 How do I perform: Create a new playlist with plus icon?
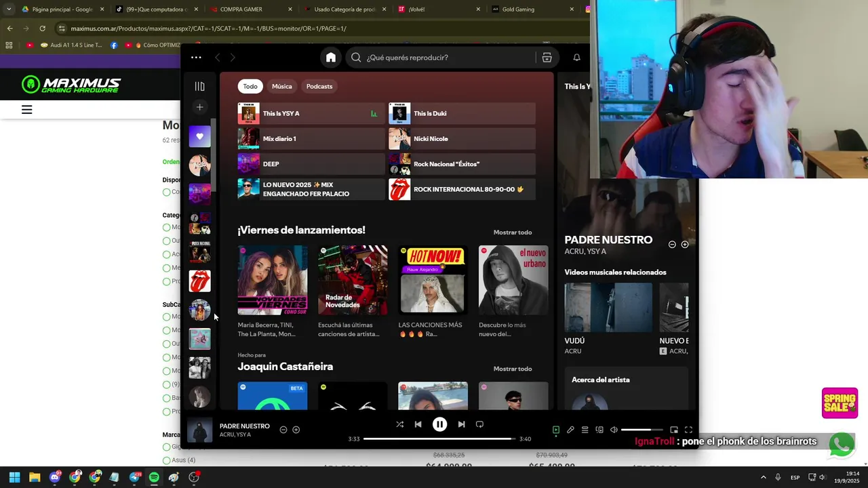coord(199,107)
